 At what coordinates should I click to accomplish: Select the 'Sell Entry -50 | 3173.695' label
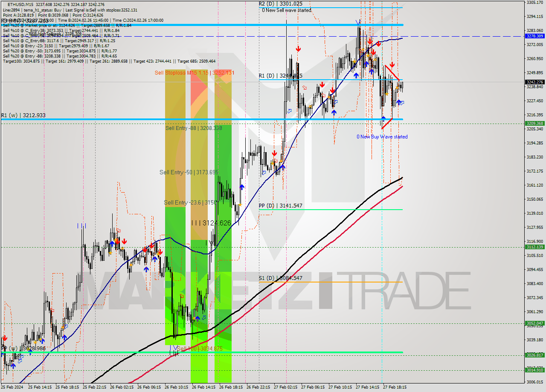coord(189,172)
